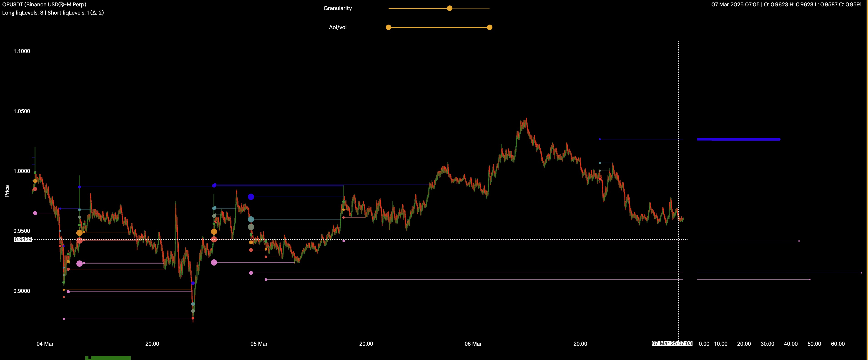The width and height of the screenshot is (868, 360).
Task: Click the OPUSDT Binance Perp title text
Action: tap(44, 4)
